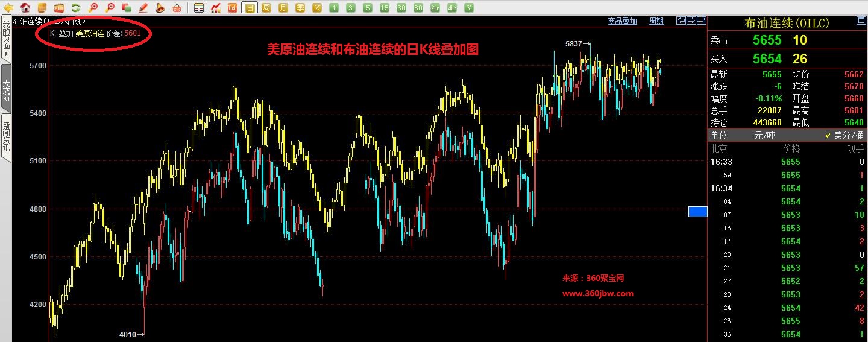The height and width of the screenshot is (342, 868).
Task: Select the 4hr period button
Action: [452, 8]
